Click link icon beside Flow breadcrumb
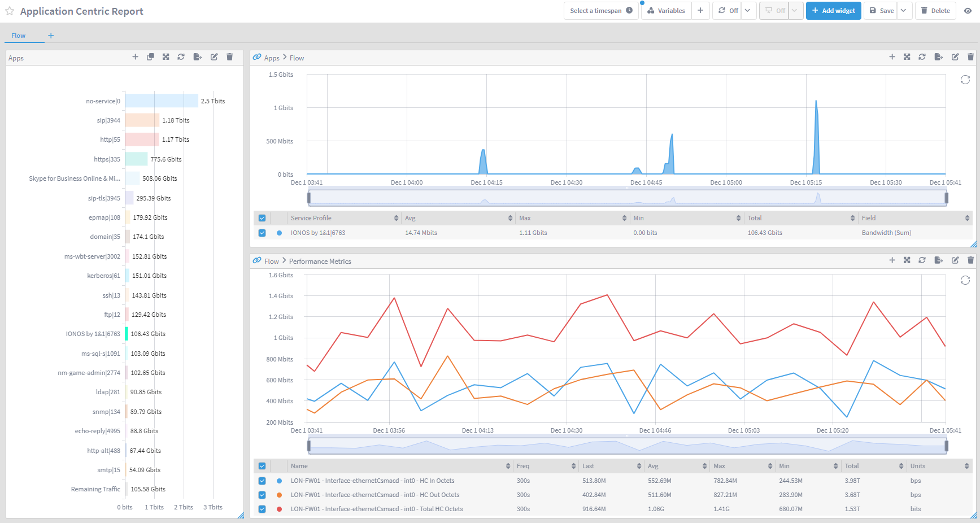 (x=257, y=260)
